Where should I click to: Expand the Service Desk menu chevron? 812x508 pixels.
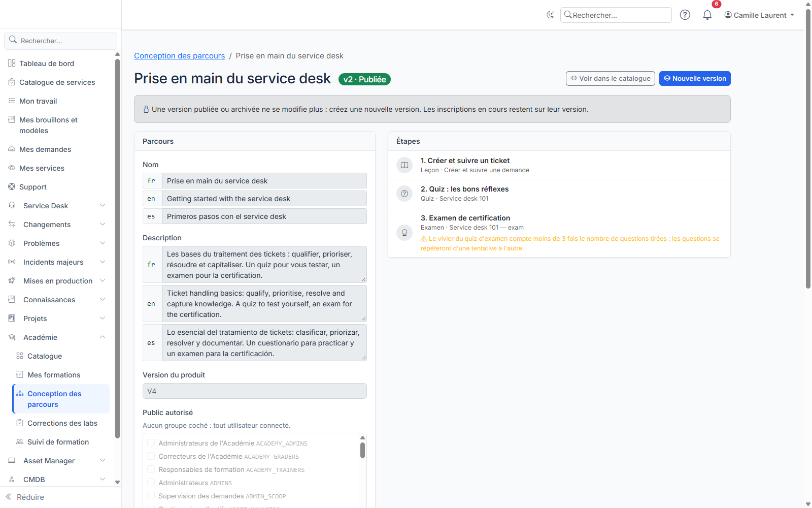click(103, 205)
